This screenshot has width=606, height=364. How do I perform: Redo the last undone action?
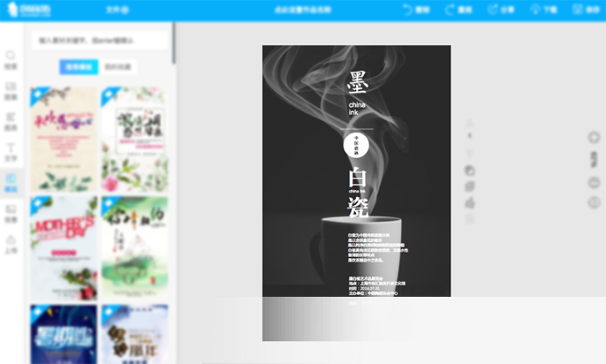pos(459,9)
